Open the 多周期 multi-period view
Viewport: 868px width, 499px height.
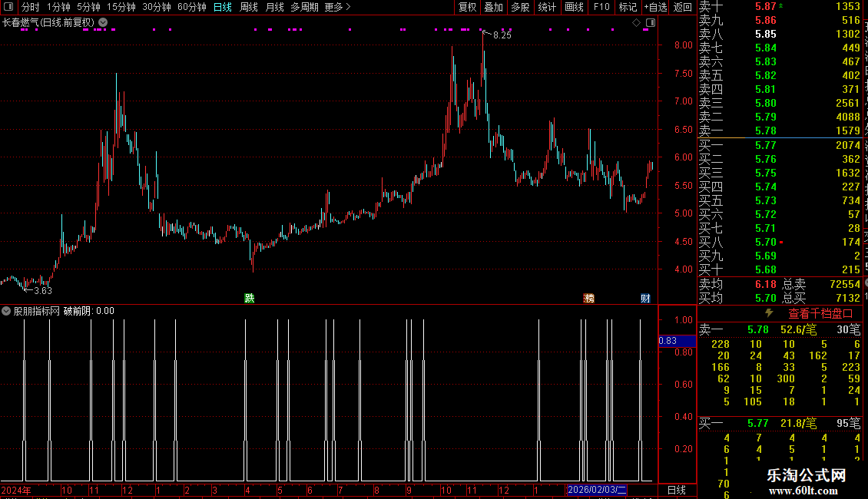[x=304, y=7]
